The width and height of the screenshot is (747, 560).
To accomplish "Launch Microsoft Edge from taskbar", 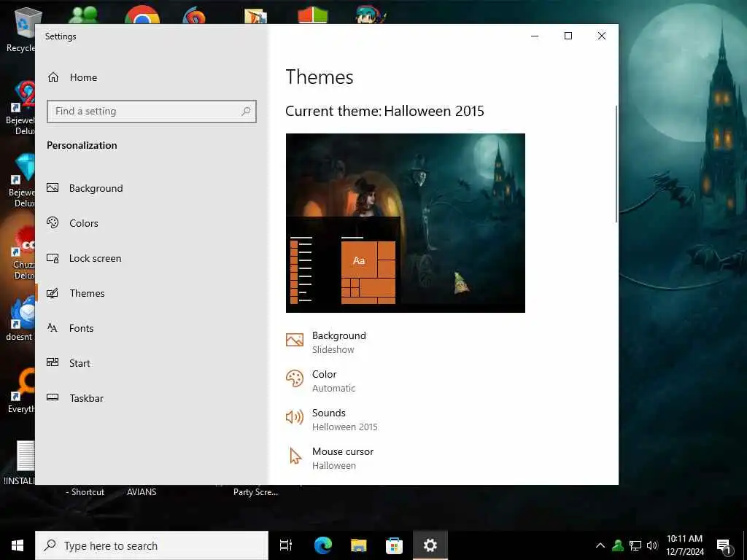I will pyautogui.click(x=323, y=545).
